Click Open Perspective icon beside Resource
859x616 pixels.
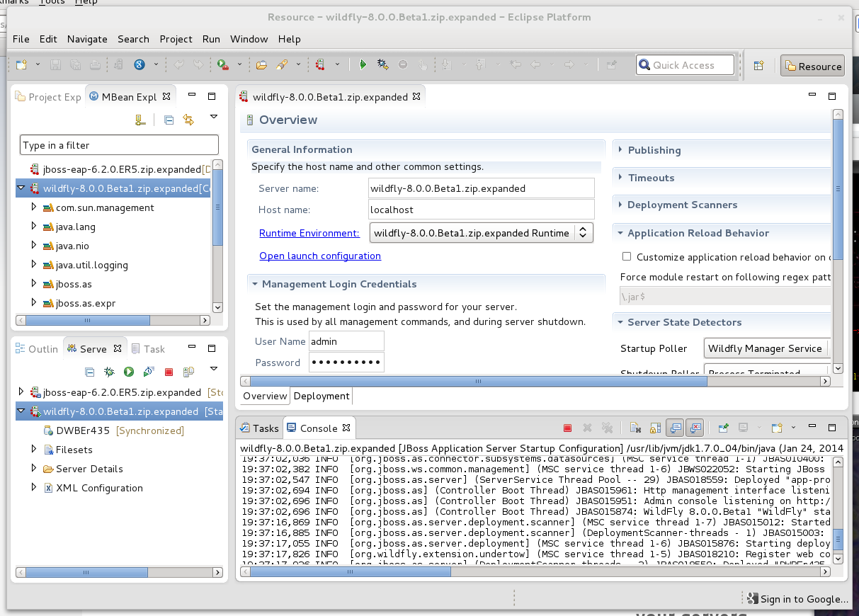[758, 66]
